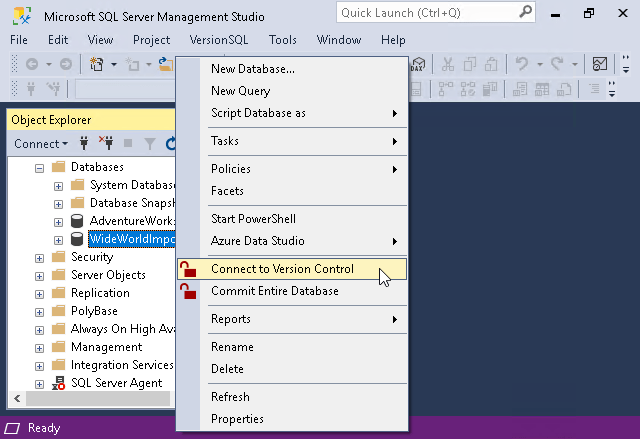Select New Query from context menu
640x439 pixels.
tap(292, 91)
